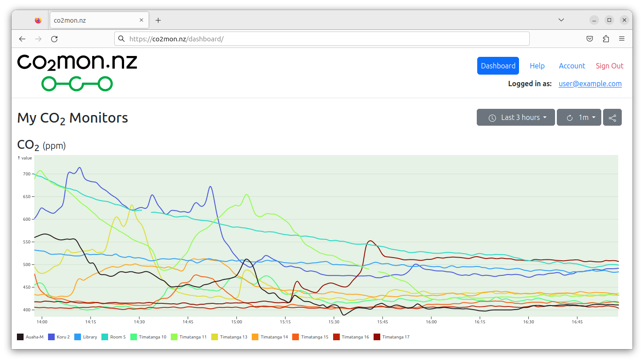Click the Firefox view icon
This screenshot has height=362, width=644.
click(x=38, y=20)
